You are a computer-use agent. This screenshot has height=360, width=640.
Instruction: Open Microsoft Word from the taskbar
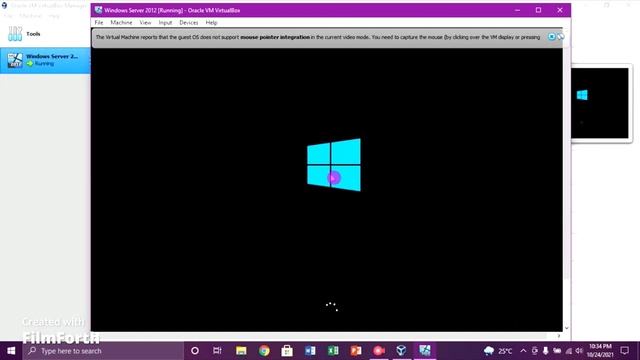click(x=310, y=351)
